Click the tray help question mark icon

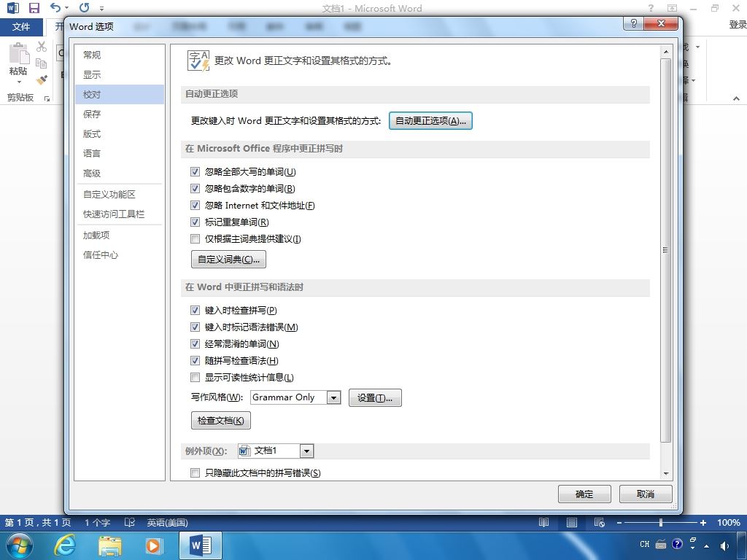click(677, 544)
